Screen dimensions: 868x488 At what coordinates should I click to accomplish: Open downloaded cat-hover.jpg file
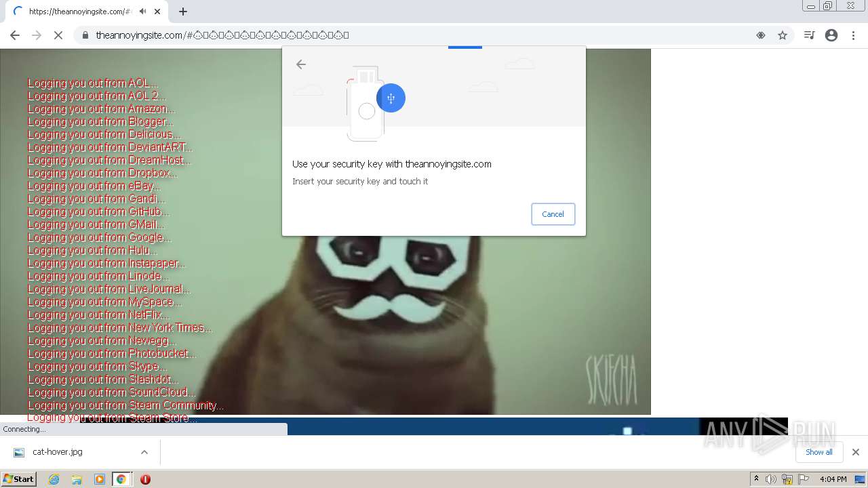tap(58, 452)
